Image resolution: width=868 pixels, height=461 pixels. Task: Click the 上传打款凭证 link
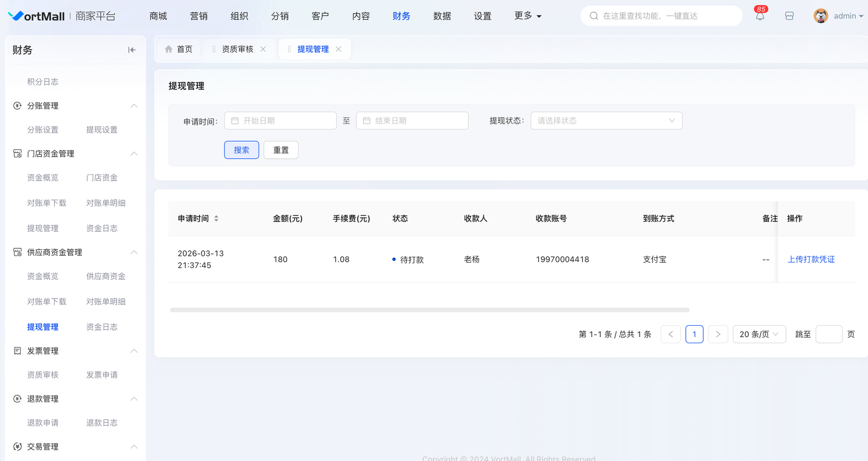tap(811, 260)
